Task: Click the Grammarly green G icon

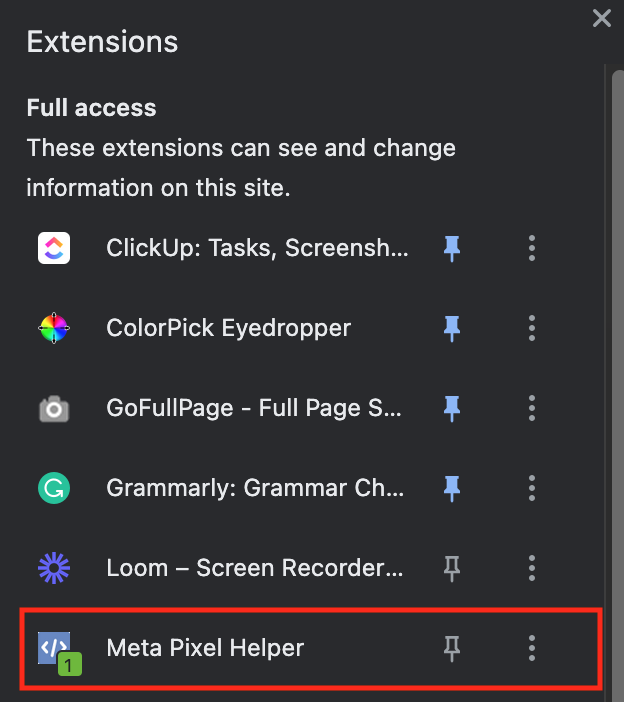Action: point(54,488)
